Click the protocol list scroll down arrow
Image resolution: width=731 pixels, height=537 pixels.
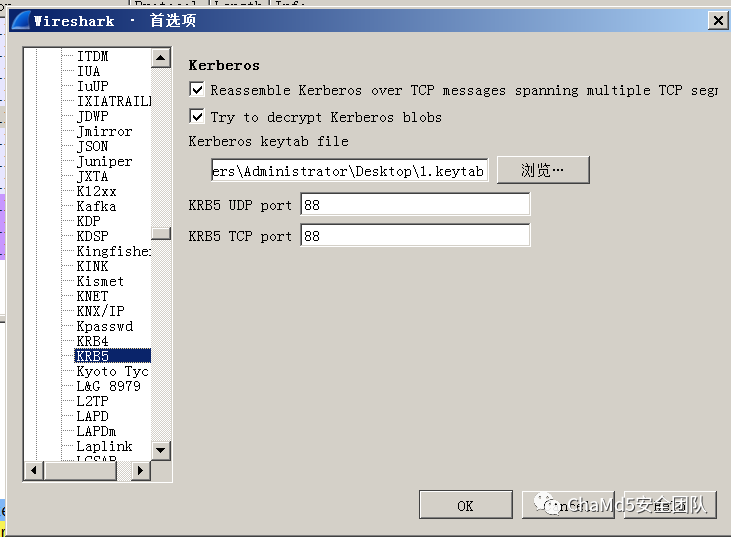tap(161, 450)
